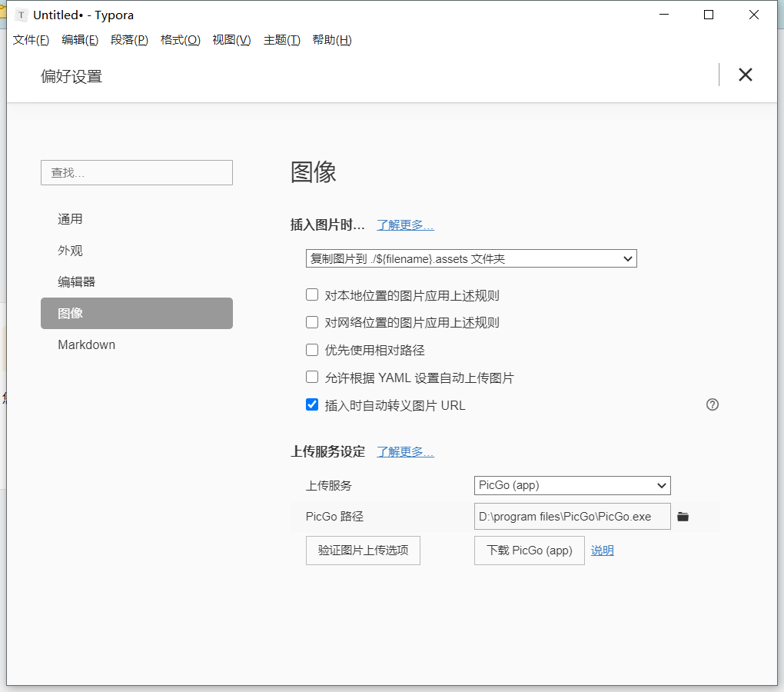Select the 外观 settings category

coord(137,251)
